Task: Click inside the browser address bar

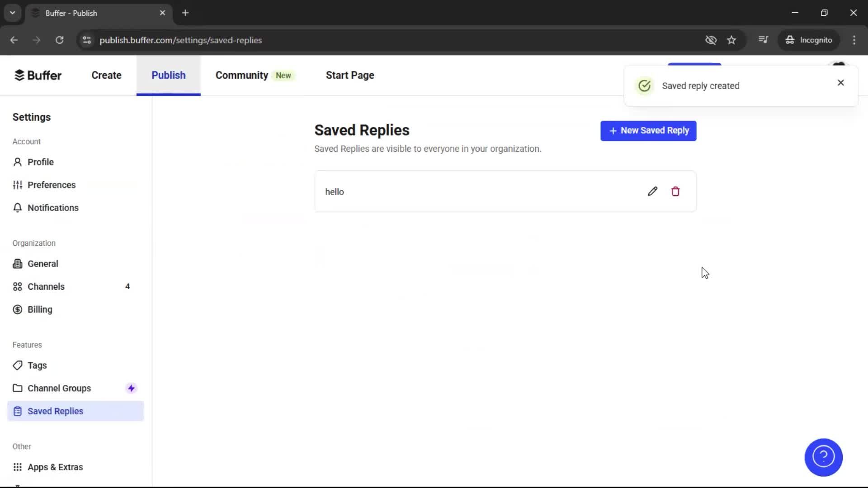Action: (316, 40)
